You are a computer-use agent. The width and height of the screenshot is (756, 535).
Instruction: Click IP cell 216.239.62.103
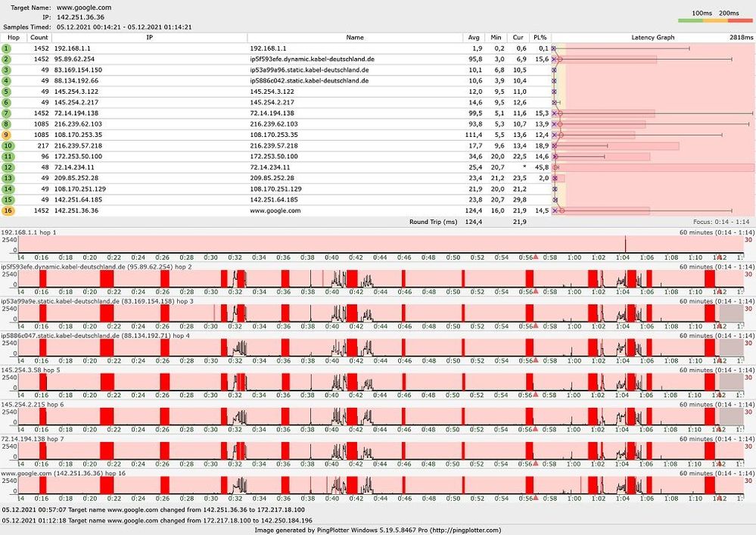[78, 124]
